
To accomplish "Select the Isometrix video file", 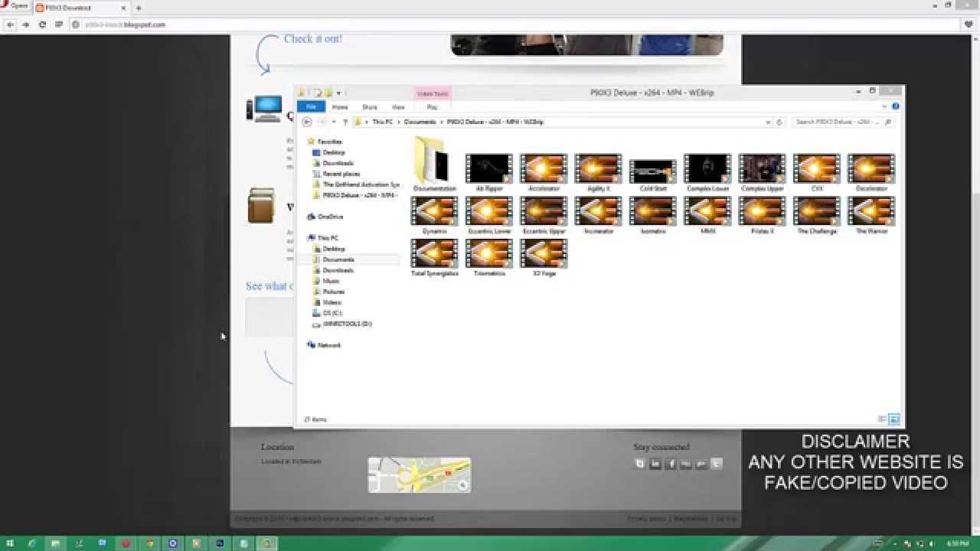I will point(653,215).
